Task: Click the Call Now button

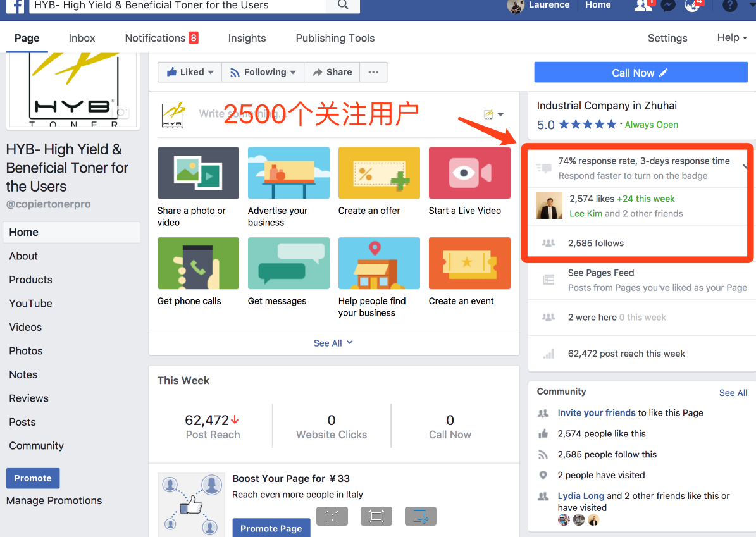Action: [x=640, y=73]
